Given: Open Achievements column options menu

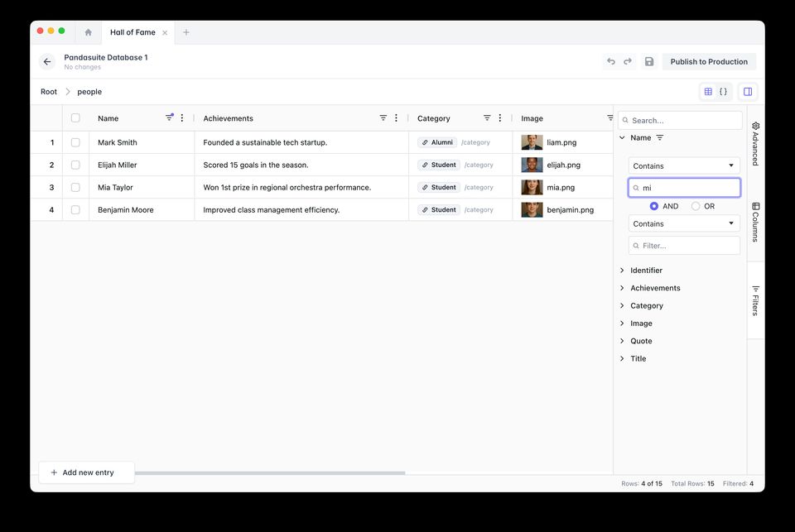Looking at the screenshot, I should 396,117.
